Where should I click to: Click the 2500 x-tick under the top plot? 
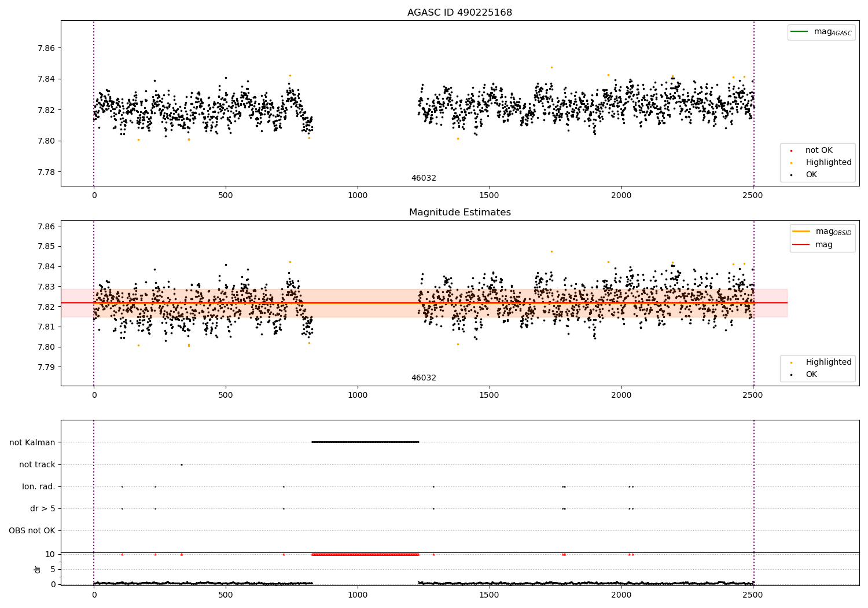pos(753,196)
